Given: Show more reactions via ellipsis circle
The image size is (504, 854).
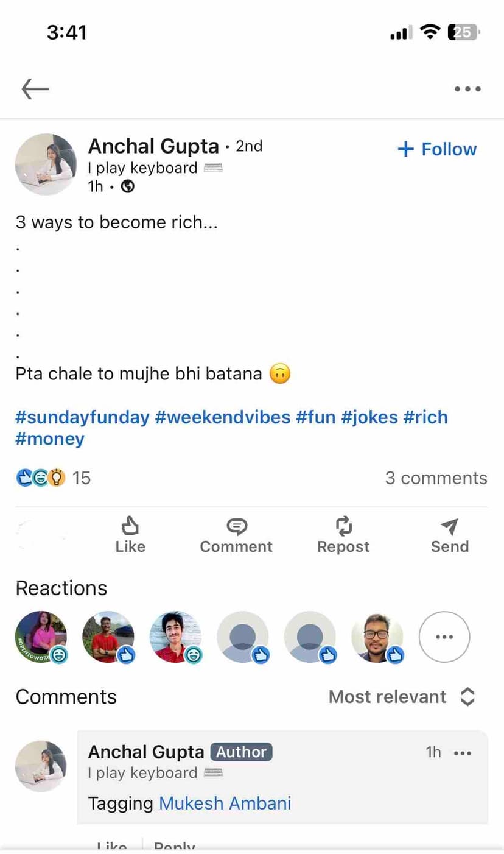Looking at the screenshot, I should click(x=444, y=637).
